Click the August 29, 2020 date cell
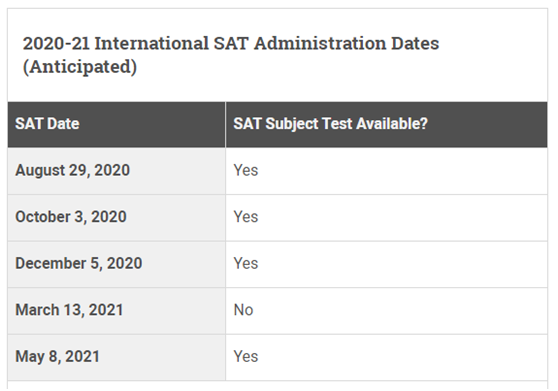 116,171
